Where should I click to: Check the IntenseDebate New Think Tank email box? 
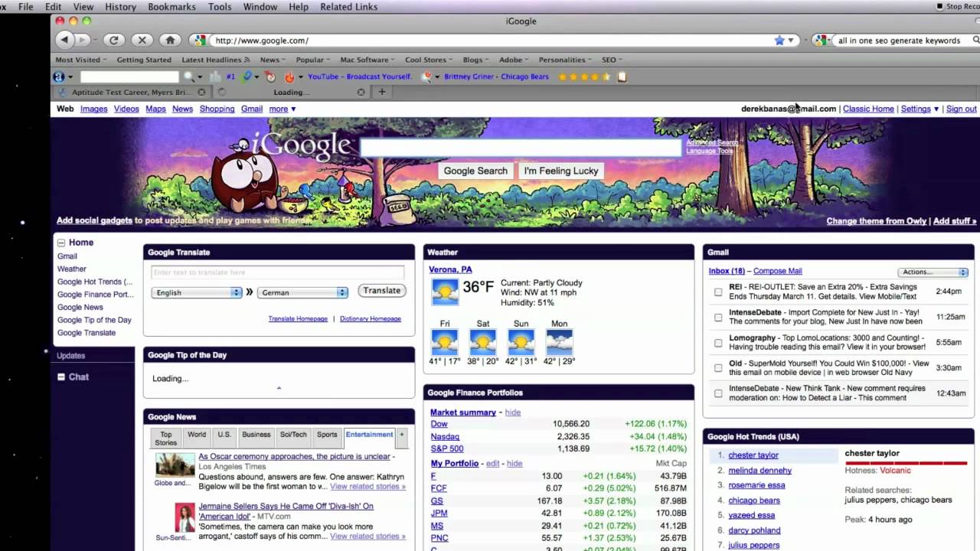point(718,393)
